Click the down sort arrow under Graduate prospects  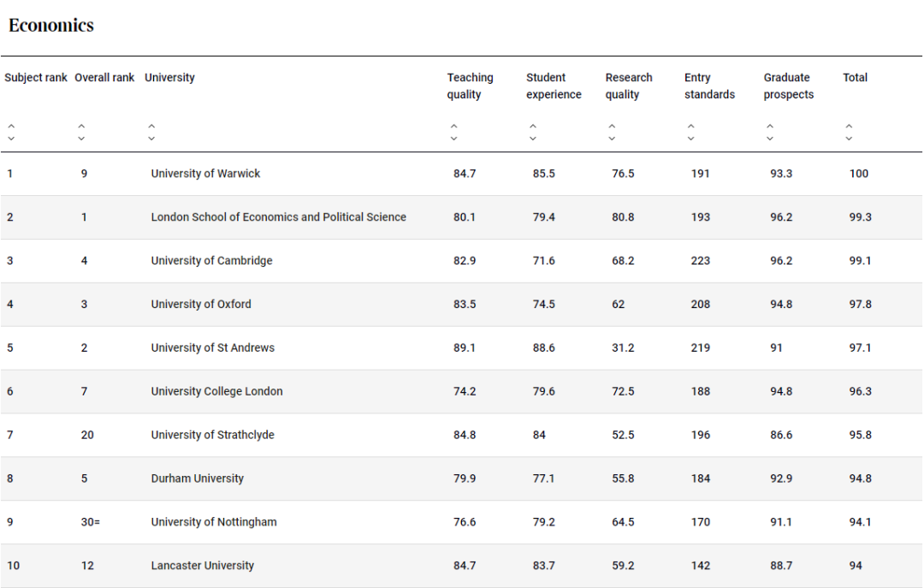(770, 138)
